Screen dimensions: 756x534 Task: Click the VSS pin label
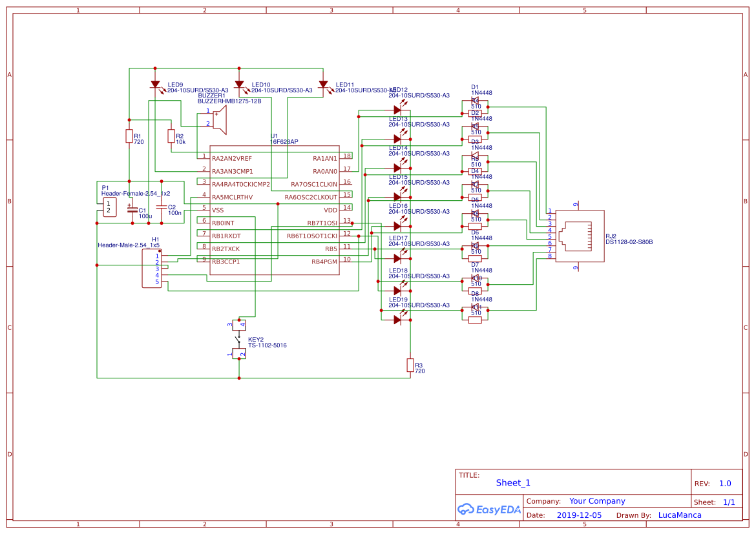(x=218, y=210)
